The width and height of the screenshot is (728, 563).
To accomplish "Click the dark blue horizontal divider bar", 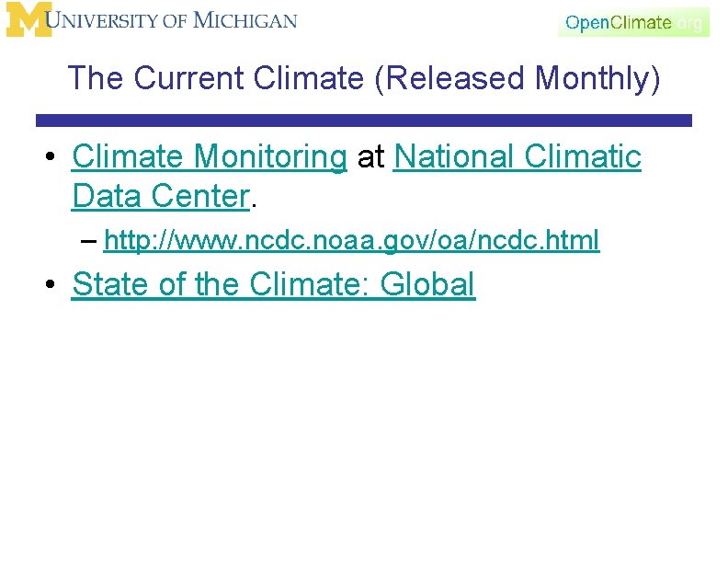I will pyautogui.click(x=364, y=121).
